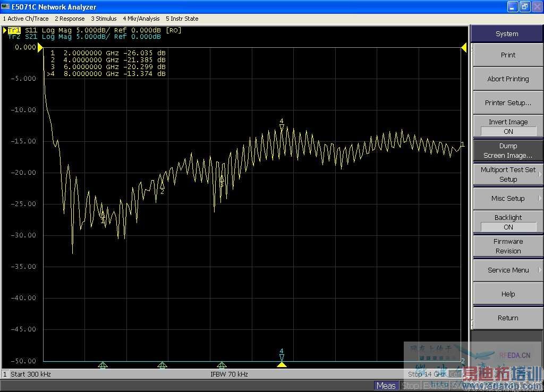Screen dimensions: 544x392
Task: Open the Mkr/Analysis menu
Action: 141,19
